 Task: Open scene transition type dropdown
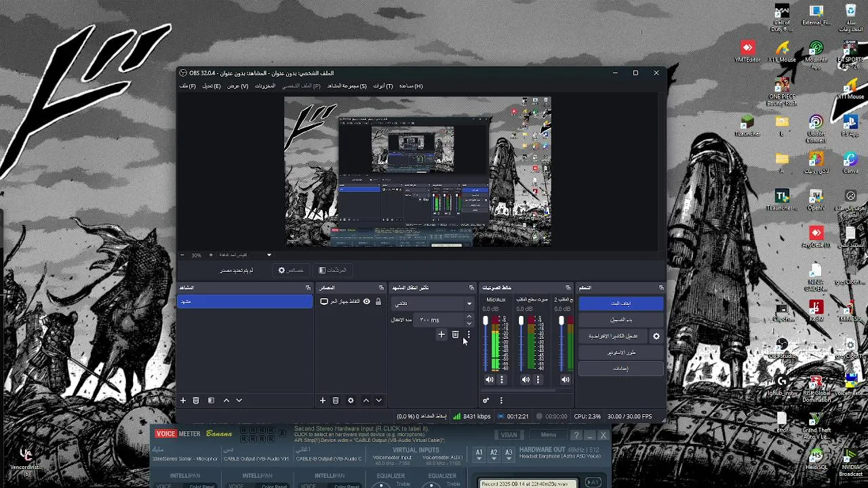coord(433,304)
